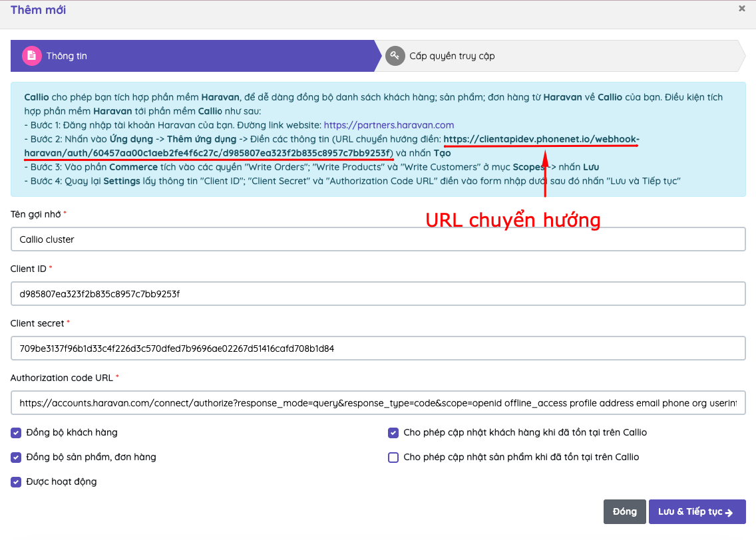
Task: Click the clientapidev.phonenet.io redirect URL
Action: click(540, 139)
